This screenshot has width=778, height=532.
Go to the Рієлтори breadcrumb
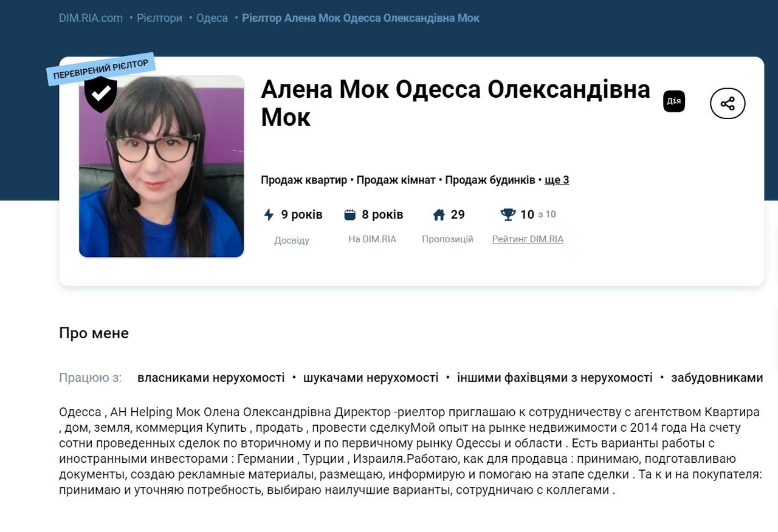tap(159, 18)
